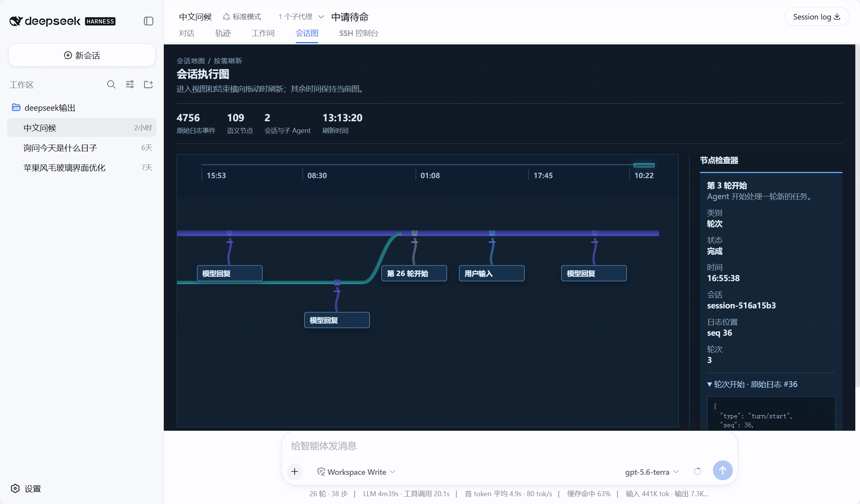Open the SSH 控制台 tab
The image size is (860, 504).
(x=359, y=33)
